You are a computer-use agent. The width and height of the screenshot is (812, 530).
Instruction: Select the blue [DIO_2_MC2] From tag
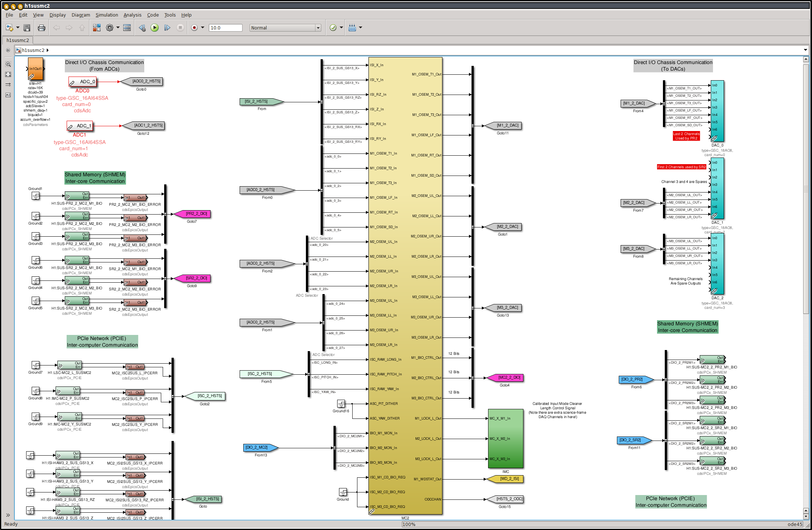point(261,448)
